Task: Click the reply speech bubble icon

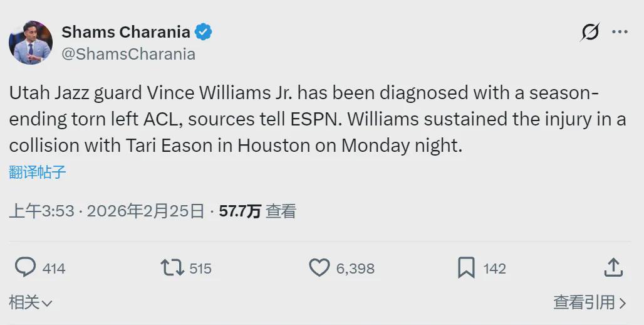Action: 25,268
